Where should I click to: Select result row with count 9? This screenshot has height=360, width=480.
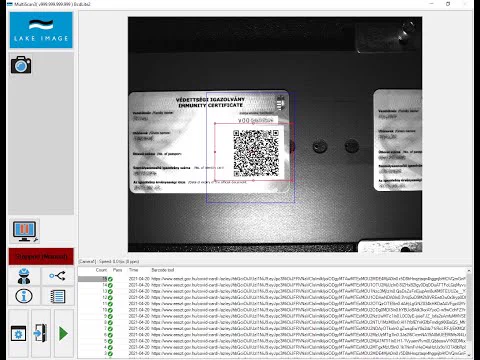click(272, 316)
